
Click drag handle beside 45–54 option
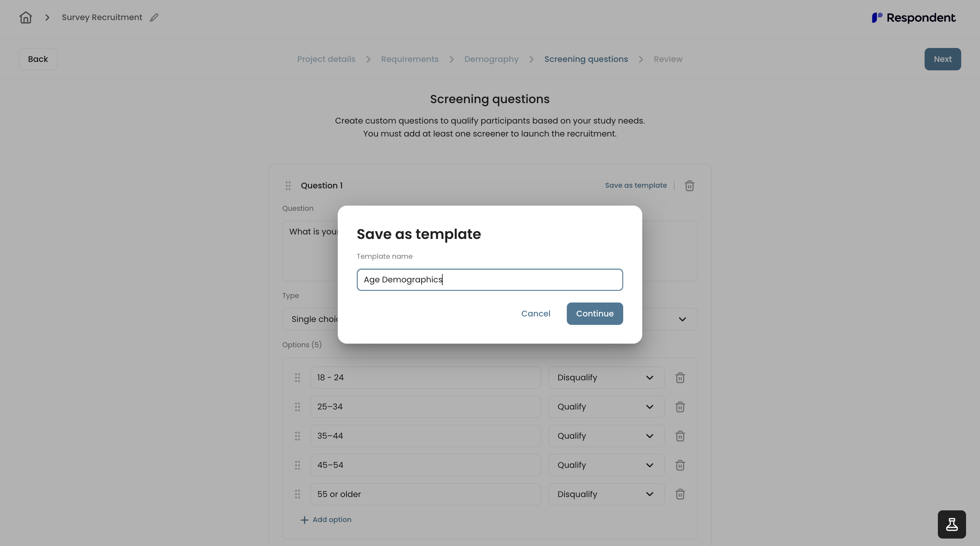[297, 465]
